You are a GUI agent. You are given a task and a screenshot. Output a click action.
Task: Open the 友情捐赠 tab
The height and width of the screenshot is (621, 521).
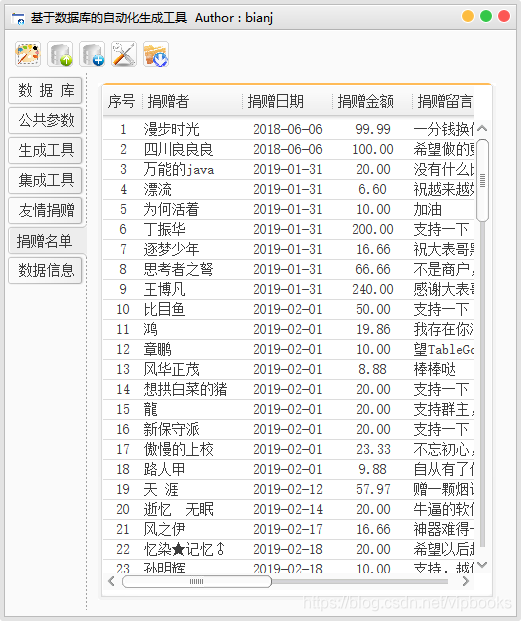click(x=46, y=210)
